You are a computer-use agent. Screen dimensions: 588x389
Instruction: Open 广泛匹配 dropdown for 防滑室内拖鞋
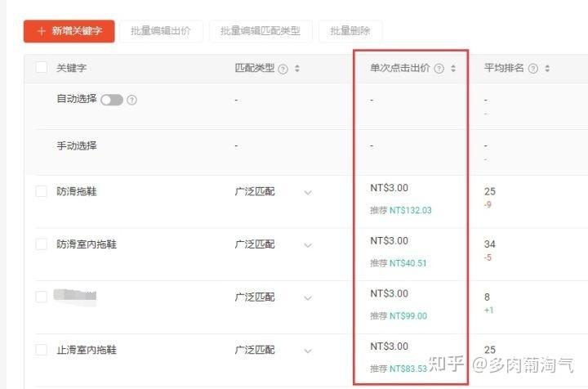point(274,245)
